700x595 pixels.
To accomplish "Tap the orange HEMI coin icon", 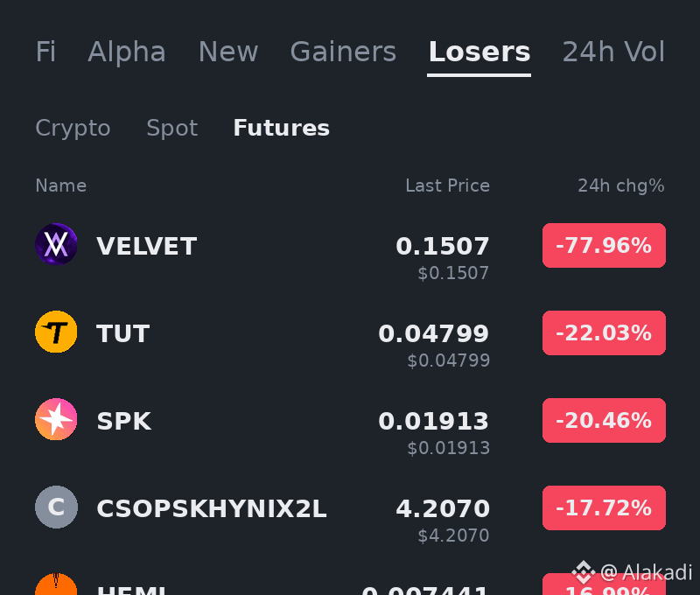I will [x=56, y=584].
